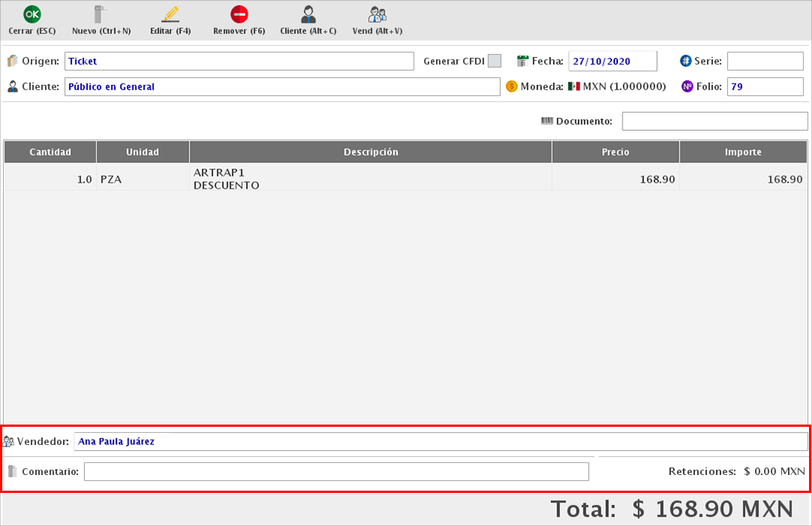Open Editar pencil tool
Viewport: 812px width, 526px height.
(170, 15)
